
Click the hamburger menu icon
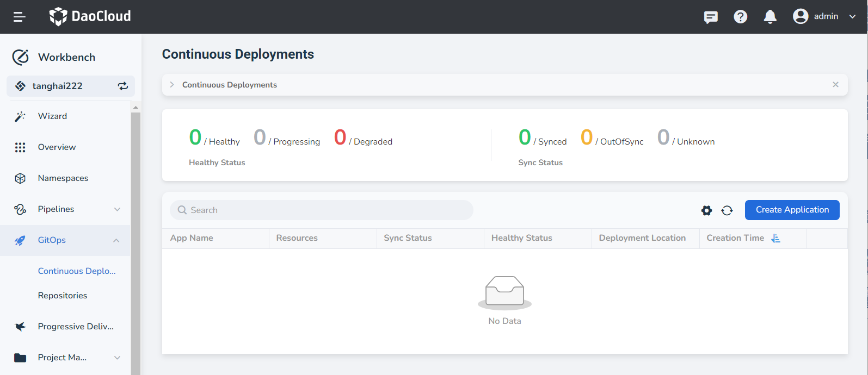click(x=20, y=17)
